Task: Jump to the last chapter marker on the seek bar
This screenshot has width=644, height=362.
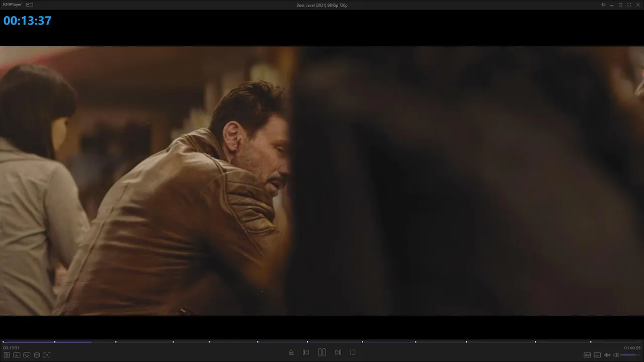Action: coord(591,342)
